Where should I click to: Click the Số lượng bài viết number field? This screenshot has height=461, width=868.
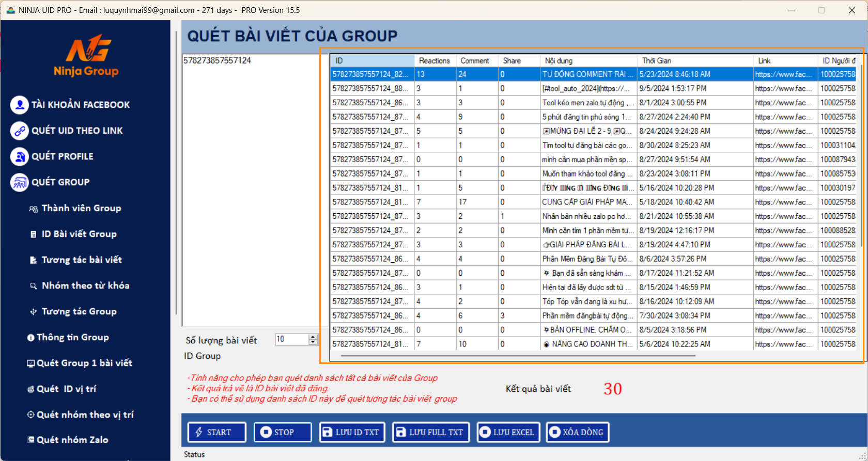click(x=292, y=339)
